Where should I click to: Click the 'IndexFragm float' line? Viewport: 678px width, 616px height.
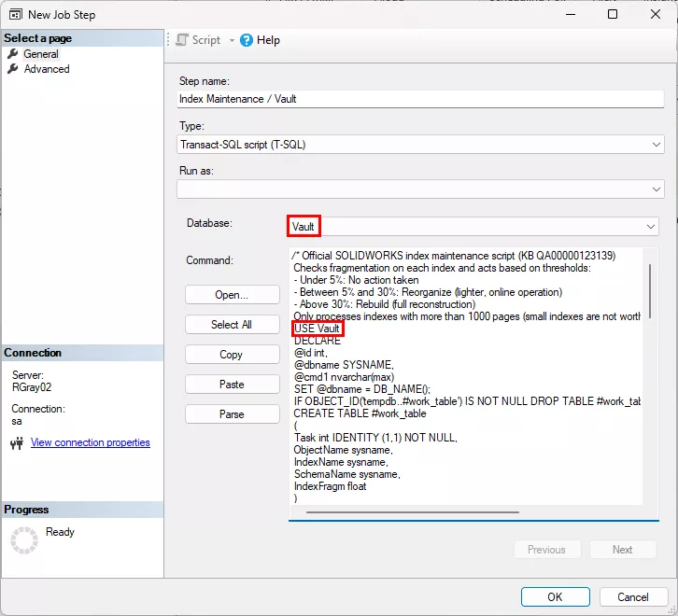[x=331, y=486]
